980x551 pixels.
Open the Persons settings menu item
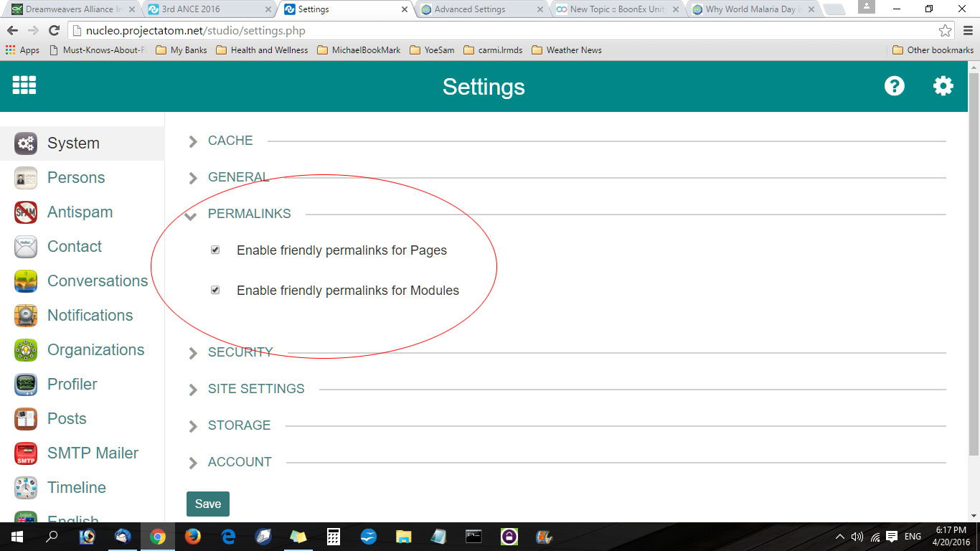coord(76,178)
